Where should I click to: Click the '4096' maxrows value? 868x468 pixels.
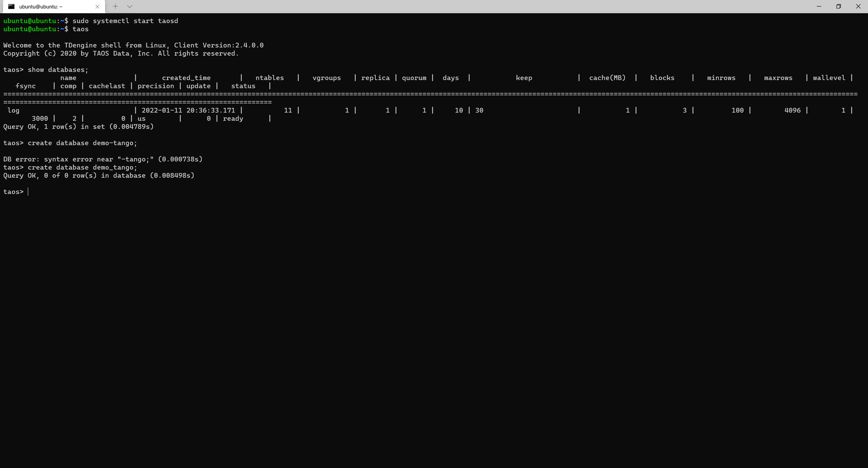tap(792, 111)
